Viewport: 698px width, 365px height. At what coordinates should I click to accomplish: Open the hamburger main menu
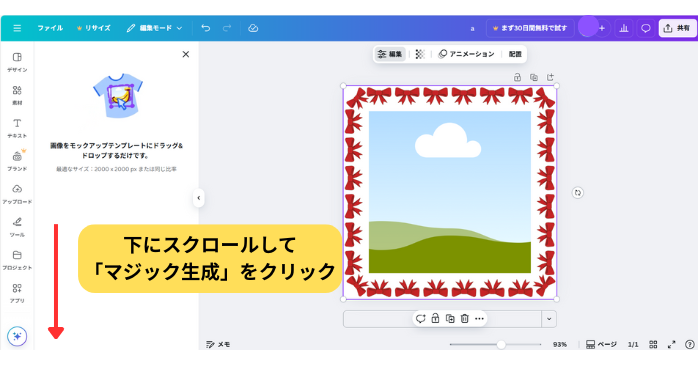click(x=17, y=28)
